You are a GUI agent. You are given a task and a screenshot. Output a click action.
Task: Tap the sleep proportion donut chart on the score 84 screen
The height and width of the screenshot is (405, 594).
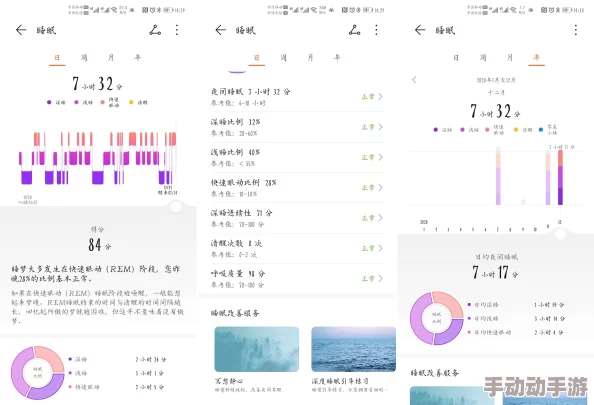pyautogui.click(x=38, y=373)
